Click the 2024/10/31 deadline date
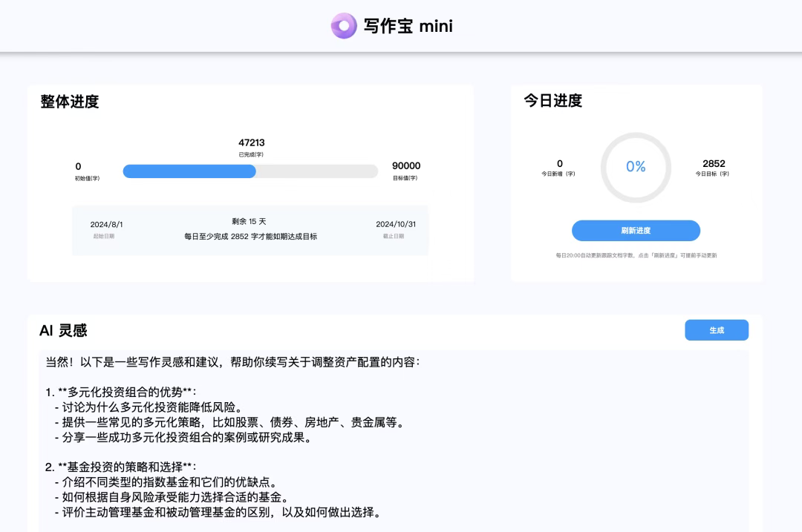 pos(396,224)
